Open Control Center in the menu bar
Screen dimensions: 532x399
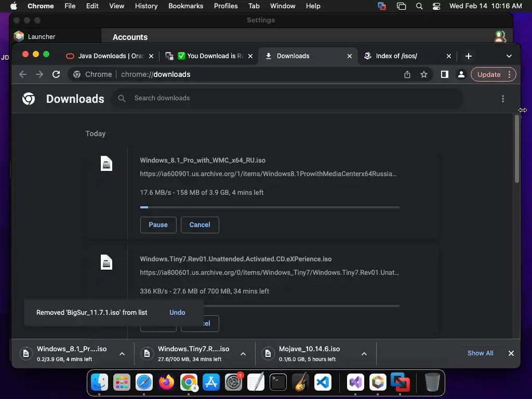[436, 6]
